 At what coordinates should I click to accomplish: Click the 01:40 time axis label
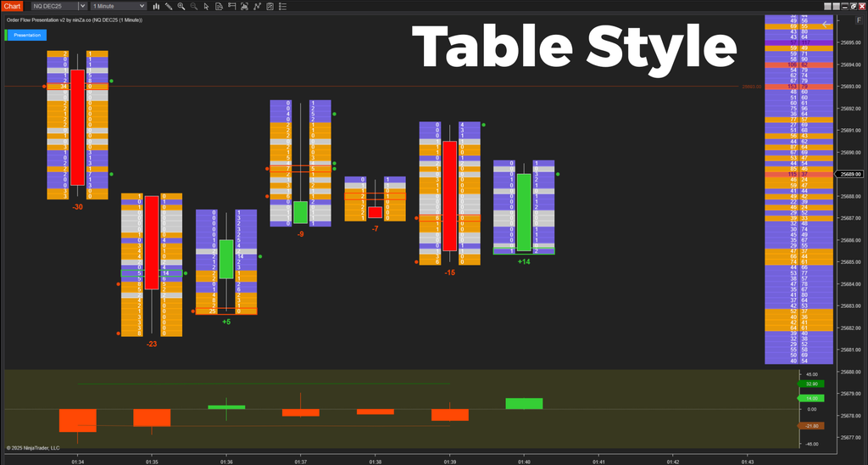tap(524, 461)
